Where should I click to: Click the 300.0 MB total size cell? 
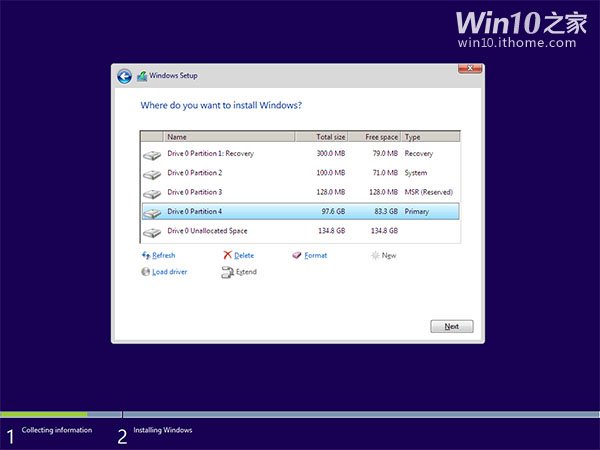(x=331, y=153)
